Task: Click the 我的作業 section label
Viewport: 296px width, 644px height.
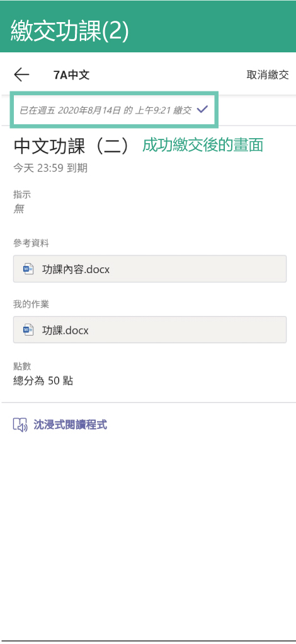Action: click(31, 305)
